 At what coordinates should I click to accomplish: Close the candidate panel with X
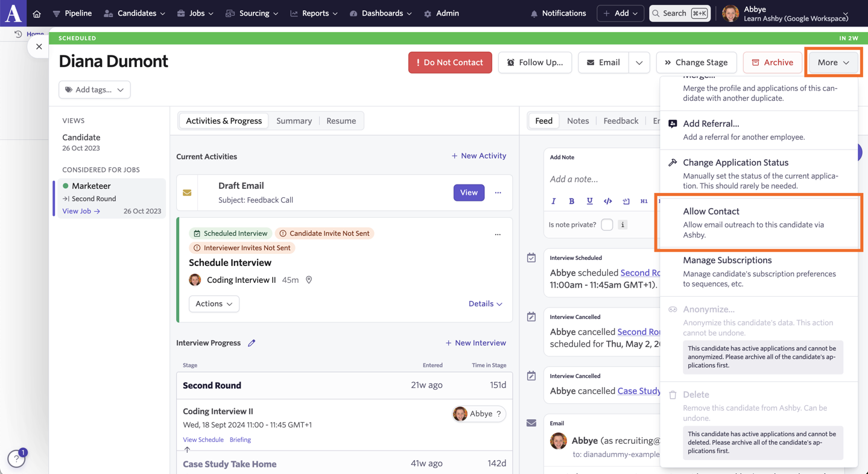coord(39,46)
